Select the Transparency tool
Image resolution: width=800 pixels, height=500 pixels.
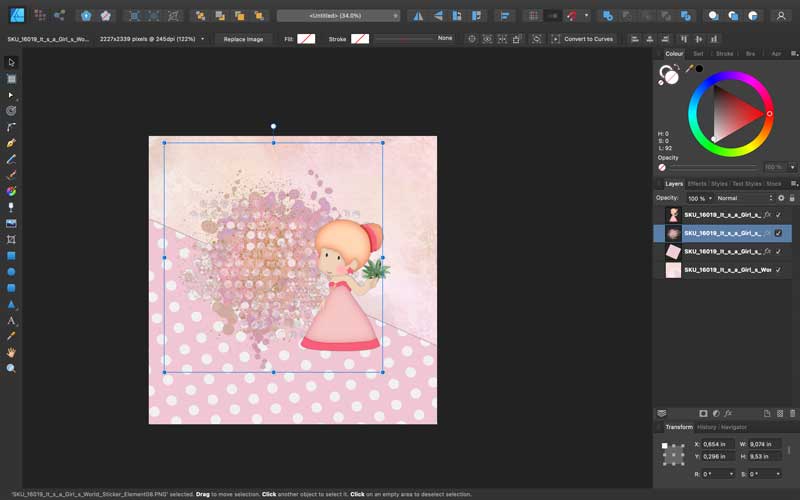point(11,207)
